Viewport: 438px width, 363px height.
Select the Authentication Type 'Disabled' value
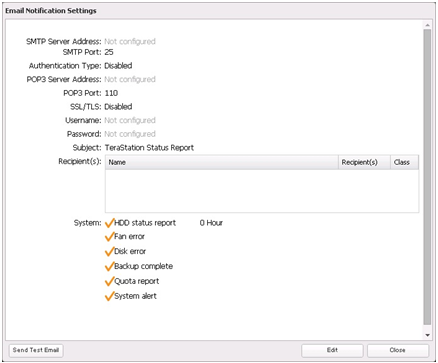coord(118,66)
